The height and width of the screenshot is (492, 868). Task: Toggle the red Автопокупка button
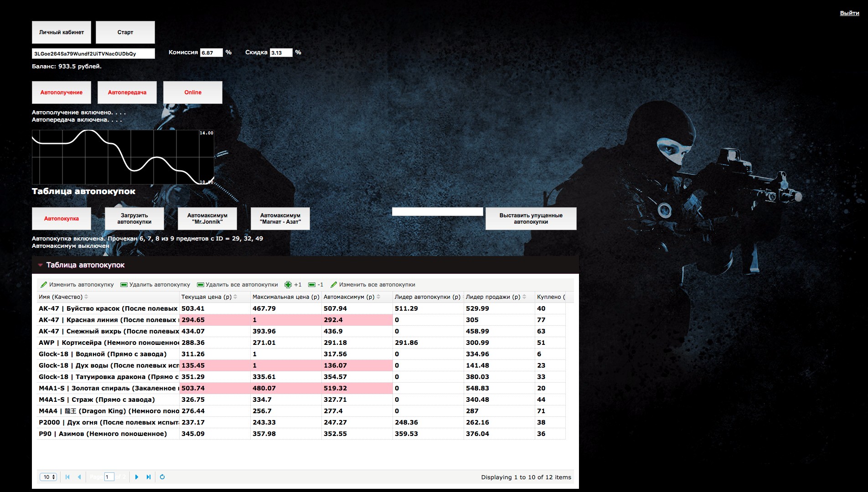62,219
